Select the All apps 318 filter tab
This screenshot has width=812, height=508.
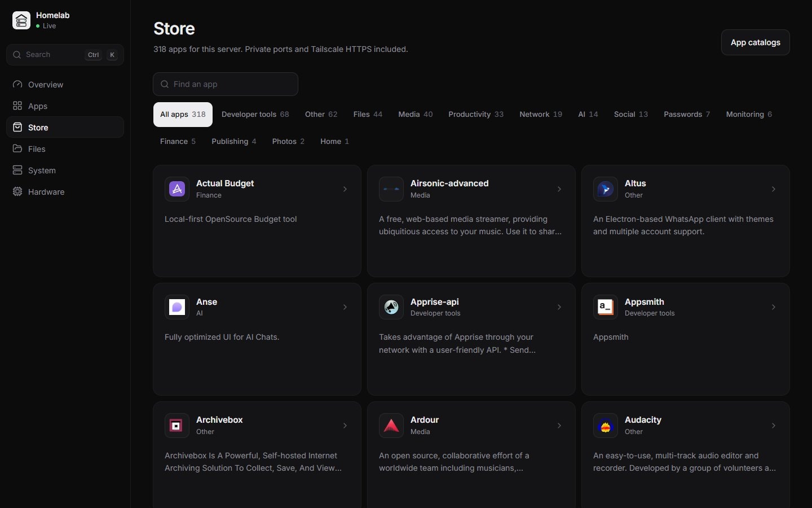tap(183, 115)
